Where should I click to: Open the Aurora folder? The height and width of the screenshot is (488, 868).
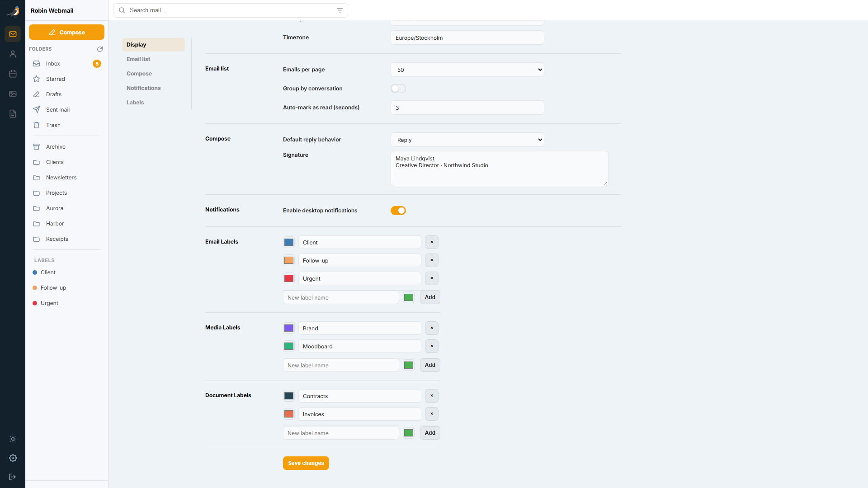point(66,208)
